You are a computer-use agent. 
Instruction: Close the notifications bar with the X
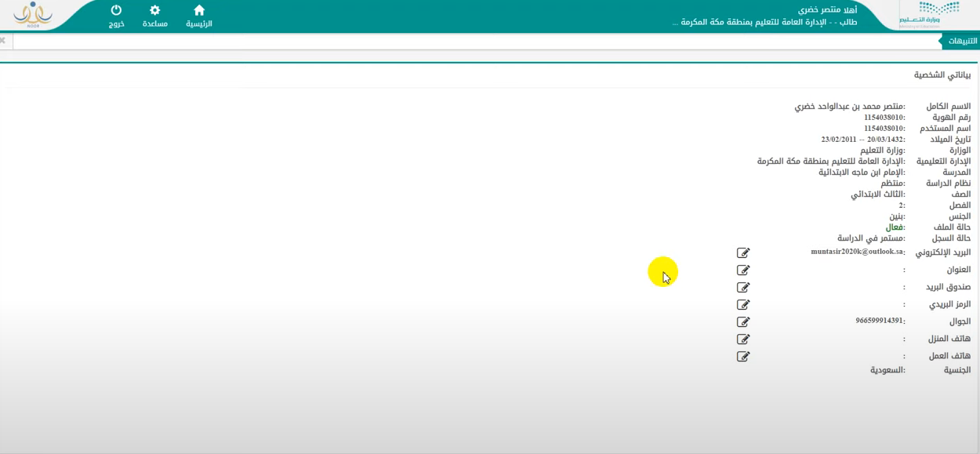point(3,40)
